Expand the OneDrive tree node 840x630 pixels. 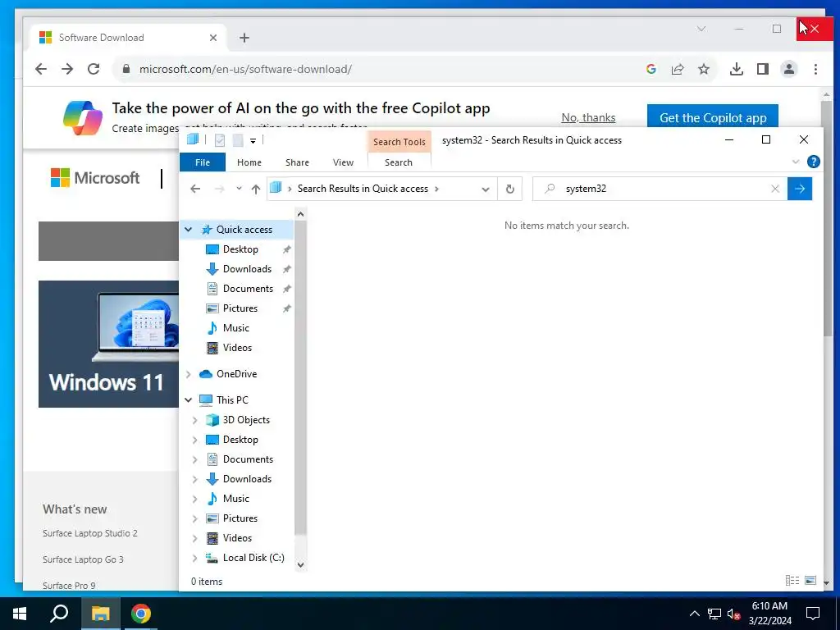point(188,374)
